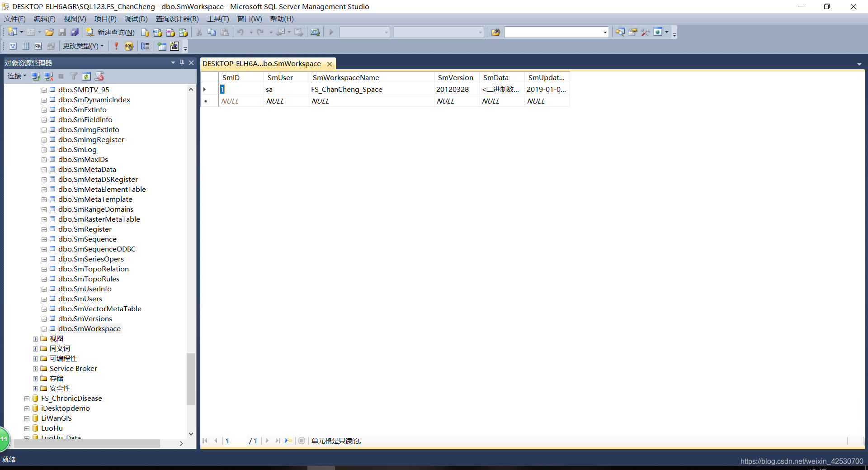The width and height of the screenshot is (868, 470).
Task: Open a Database Engine Query icon
Action: point(145,32)
